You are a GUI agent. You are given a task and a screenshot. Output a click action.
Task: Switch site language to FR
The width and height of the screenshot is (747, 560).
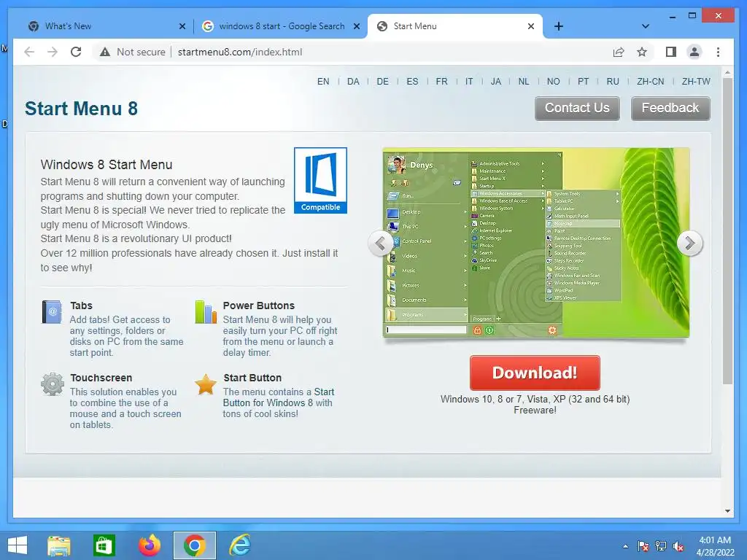tap(441, 82)
